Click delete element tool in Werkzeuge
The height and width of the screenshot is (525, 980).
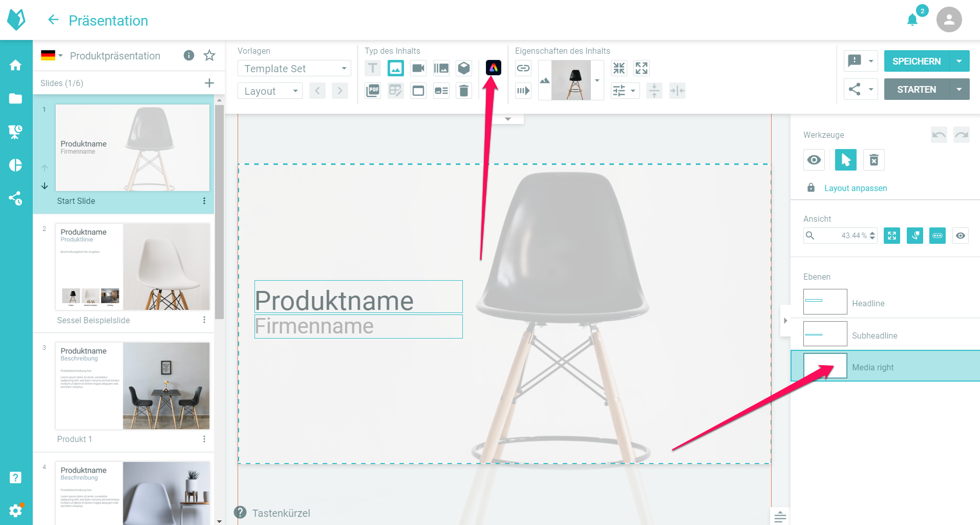pos(874,160)
